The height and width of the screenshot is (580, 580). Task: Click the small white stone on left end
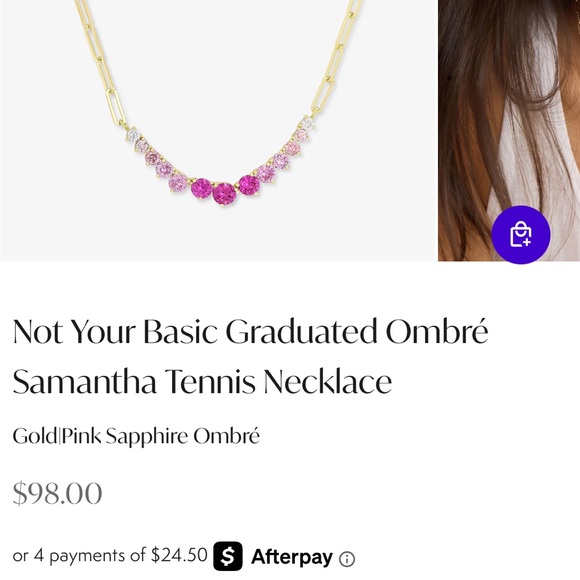coord(133,135)
